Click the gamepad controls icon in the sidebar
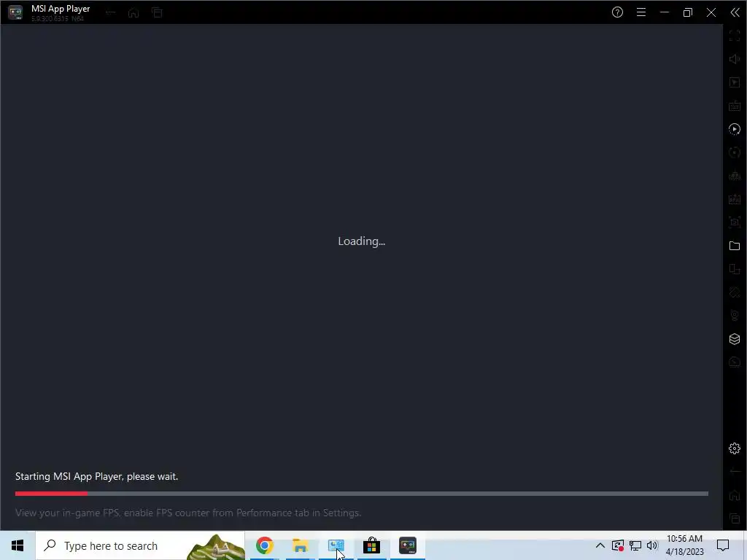 (734, 176)
